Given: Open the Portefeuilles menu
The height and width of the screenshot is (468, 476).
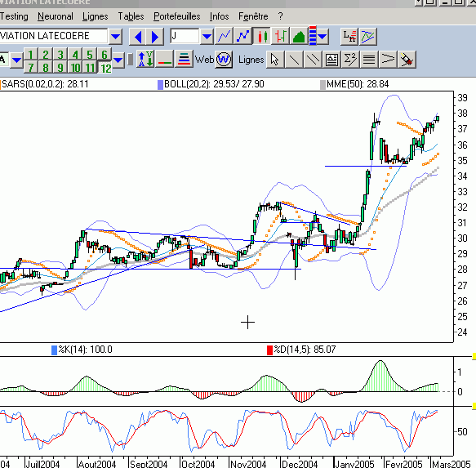Looking at the screenshot, I should point(176,16).
